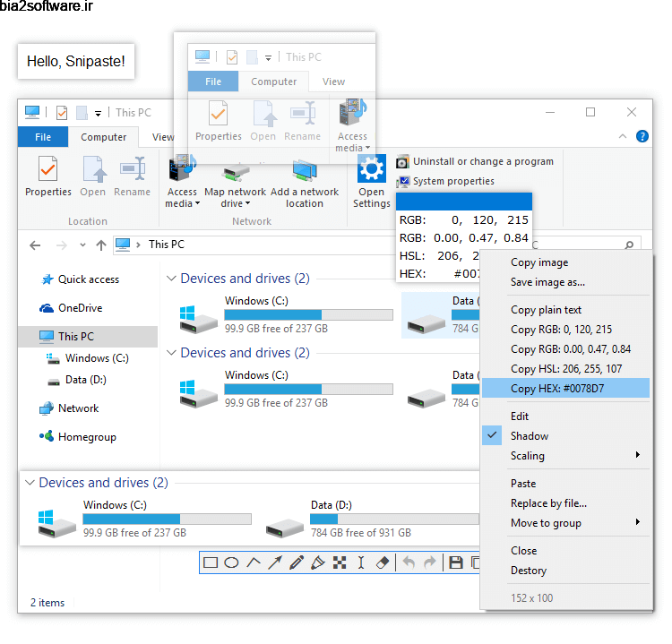
Task: Select the Ellipse tool in Snipaste toolbar
Action: pyautogui.click(x=231, y=562)
